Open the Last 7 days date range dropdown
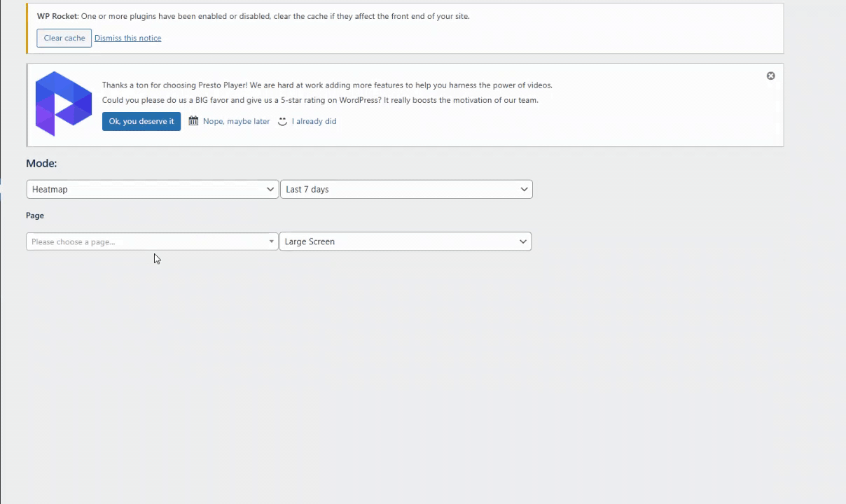 (x=399, y=189)
